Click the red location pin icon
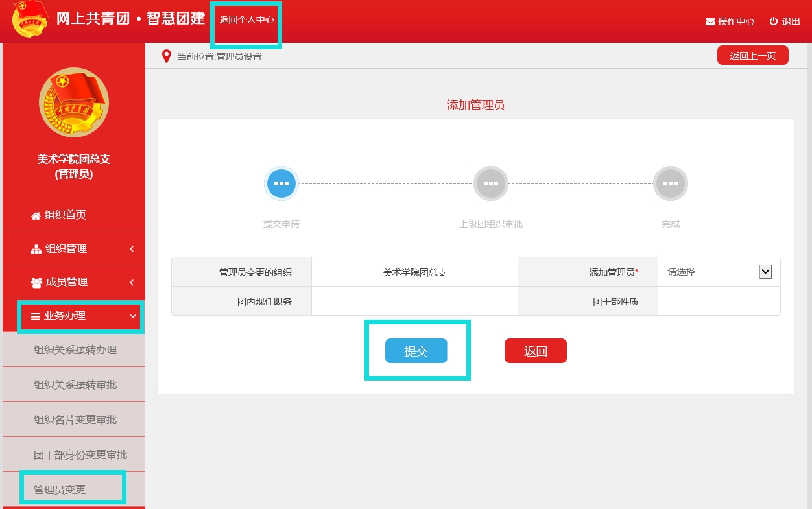Screen dimensions: 812x509 pos(167,56)
